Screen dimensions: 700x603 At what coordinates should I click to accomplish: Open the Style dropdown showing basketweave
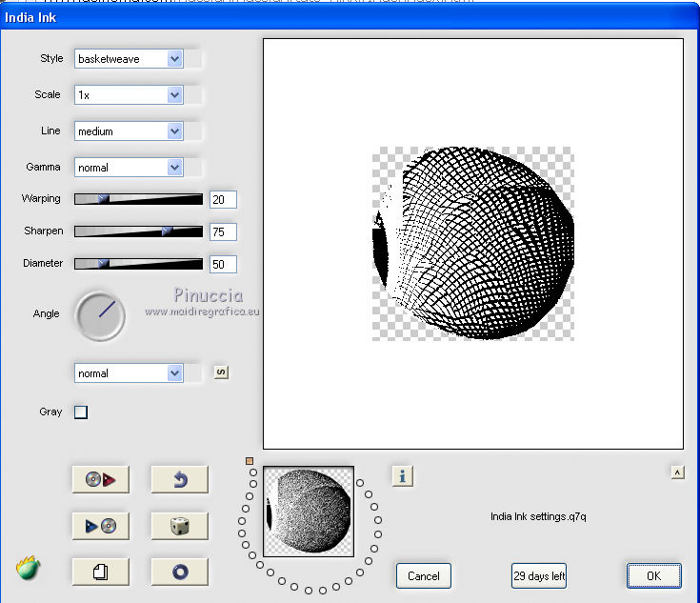click(x=129, y=59)
